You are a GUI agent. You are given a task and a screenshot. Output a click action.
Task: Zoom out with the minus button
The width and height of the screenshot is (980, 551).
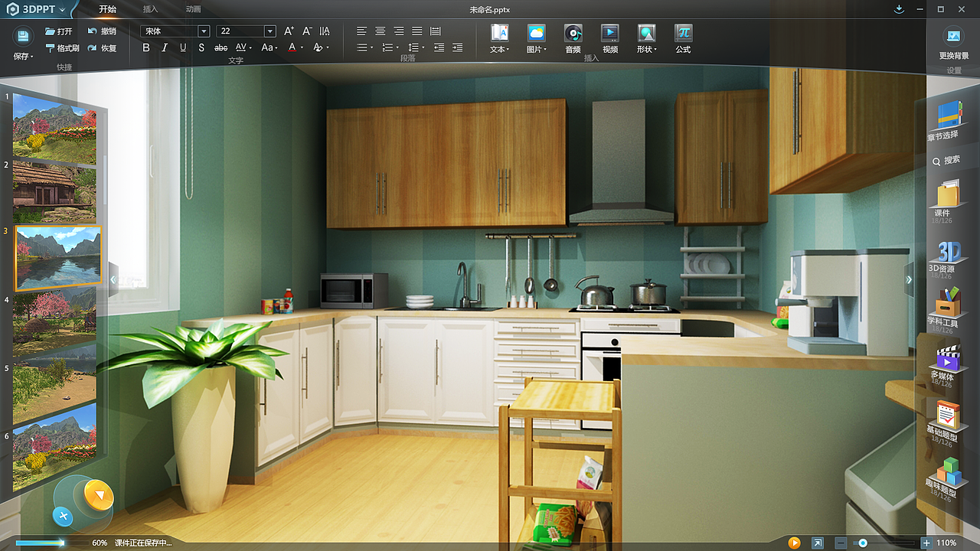click(841, 543)
